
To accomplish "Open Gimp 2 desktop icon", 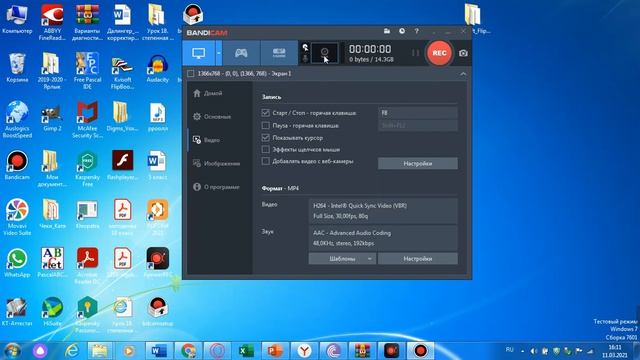I will tap(52, 116).
